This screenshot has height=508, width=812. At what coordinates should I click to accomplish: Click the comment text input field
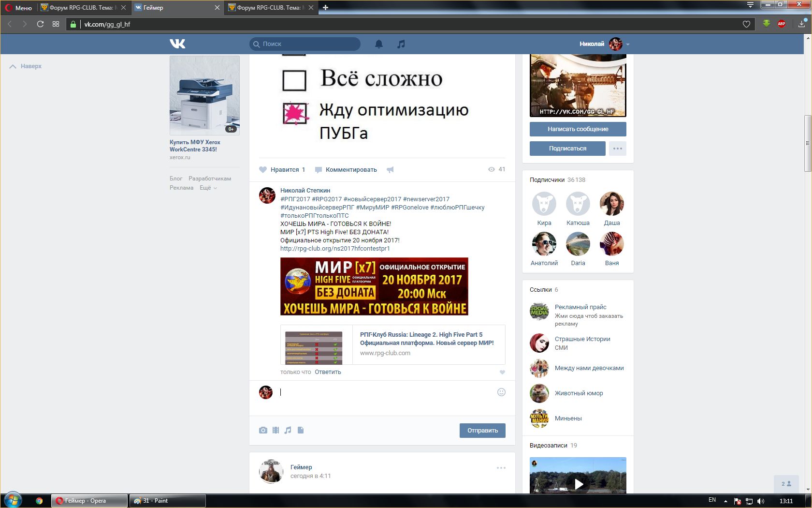[x=387, y=392]
